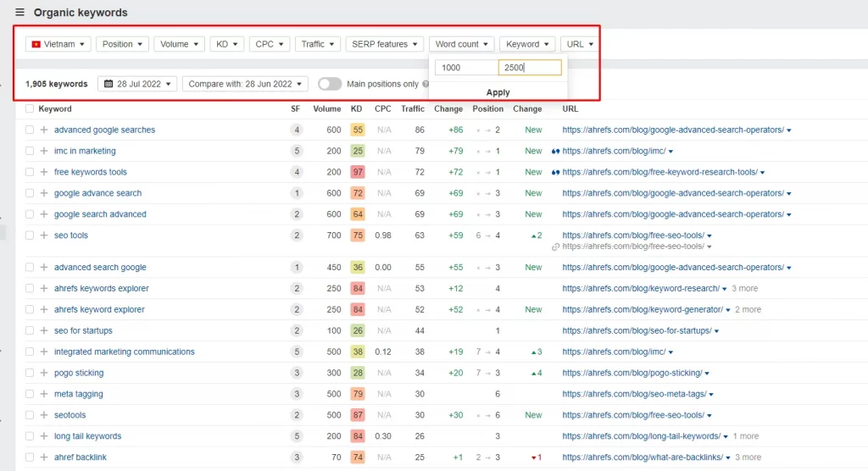
Task: Open the SERP features filter dropdown
Action: [x=385, y=44]
